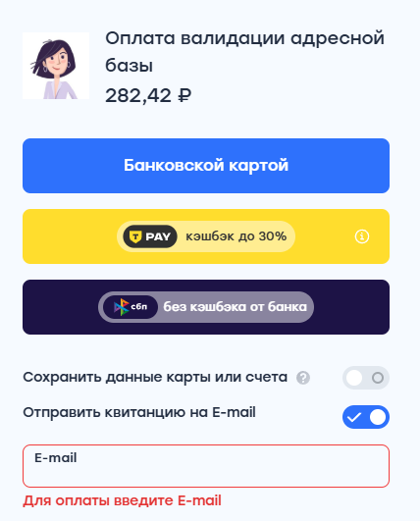The height and width of the screenshot is (521, 420).
Task: Click the 282,42 ₽ amount
Action: pos(148,96)
